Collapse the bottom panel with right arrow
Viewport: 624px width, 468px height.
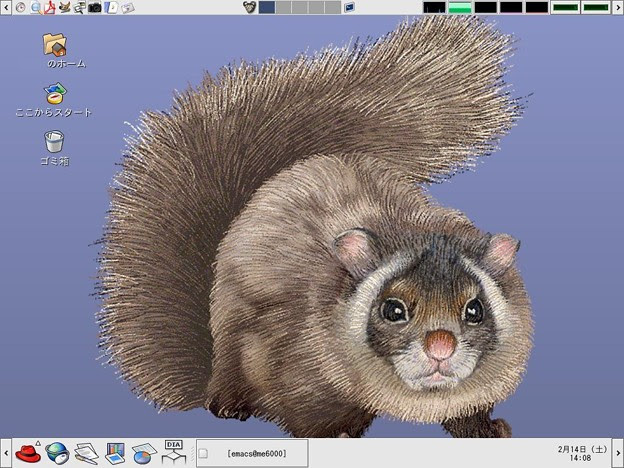(618, 453)
